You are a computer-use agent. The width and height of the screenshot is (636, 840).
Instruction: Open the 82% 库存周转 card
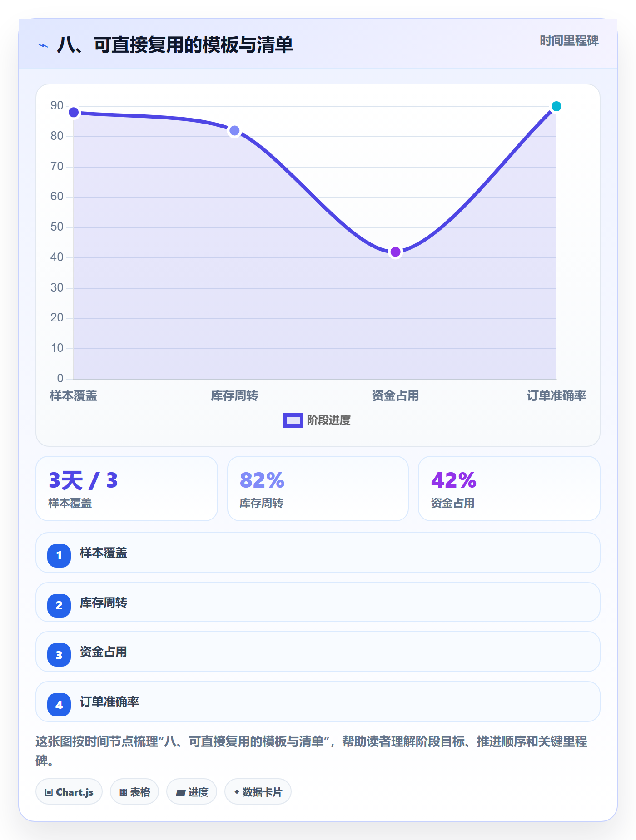pyautogui.click(x=318, y=489)
